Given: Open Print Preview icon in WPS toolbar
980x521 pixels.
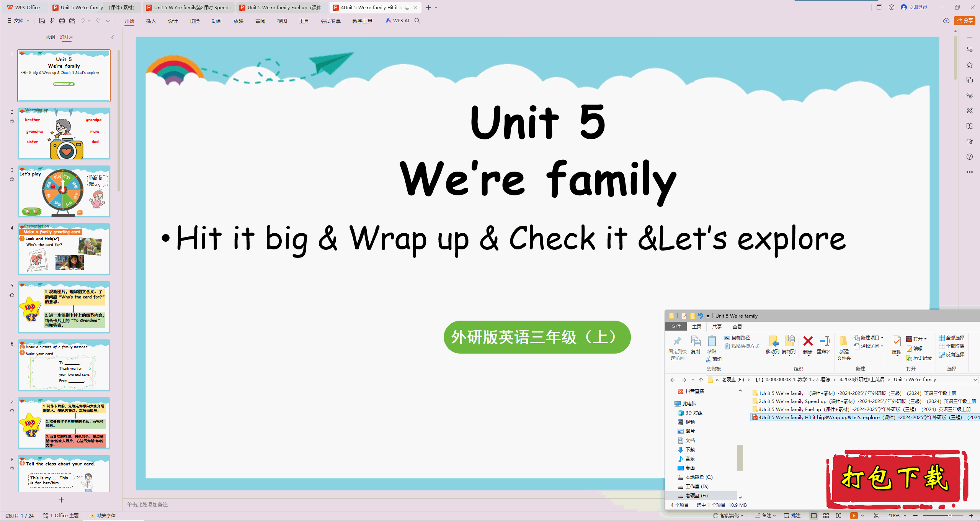Looking at the screenshot, I should [x=72, y=21].
